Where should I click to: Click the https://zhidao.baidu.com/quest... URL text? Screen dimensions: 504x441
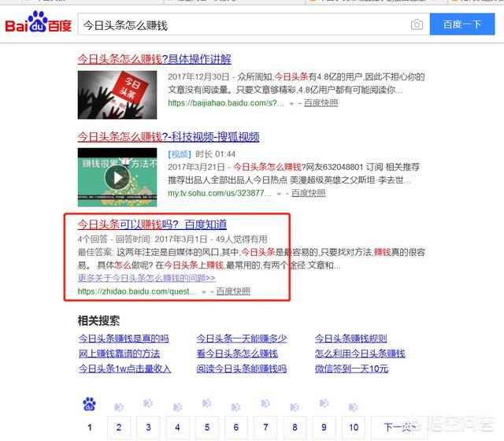click(x=137, y=291)
